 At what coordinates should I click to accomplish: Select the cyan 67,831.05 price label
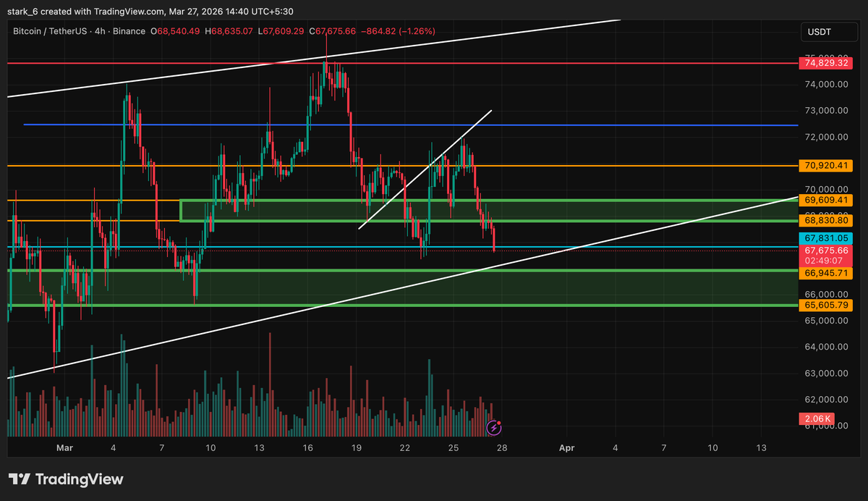[825, 238]
